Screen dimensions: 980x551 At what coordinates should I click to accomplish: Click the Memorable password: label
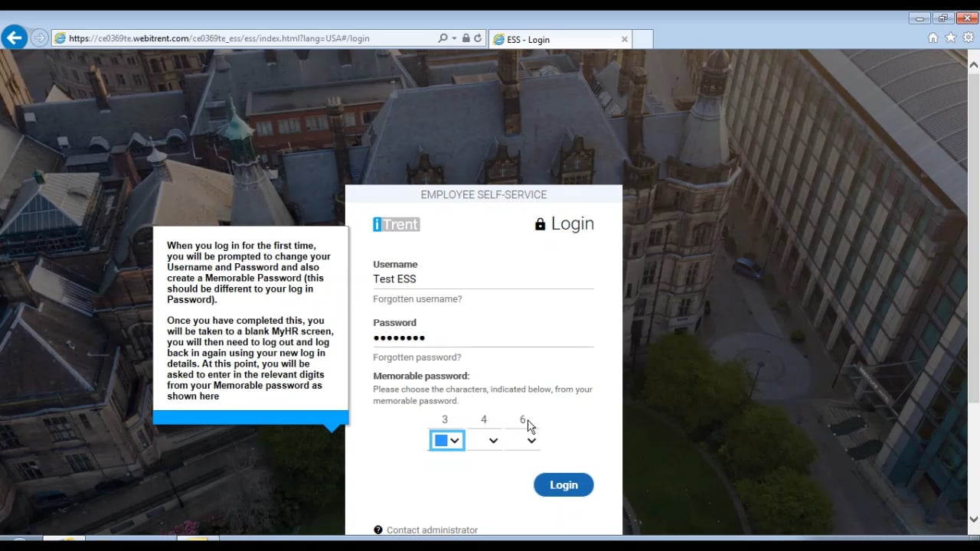click(x=421, y=376)
